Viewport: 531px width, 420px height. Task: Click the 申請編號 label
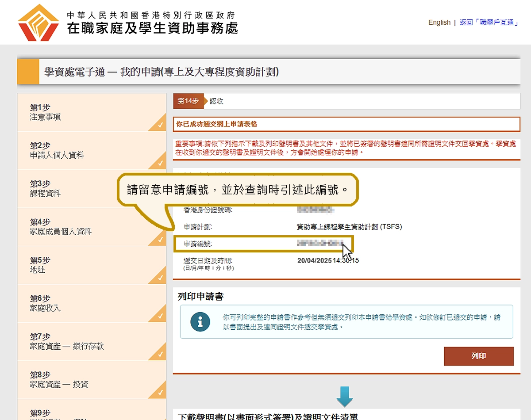[x=198, y=244]
